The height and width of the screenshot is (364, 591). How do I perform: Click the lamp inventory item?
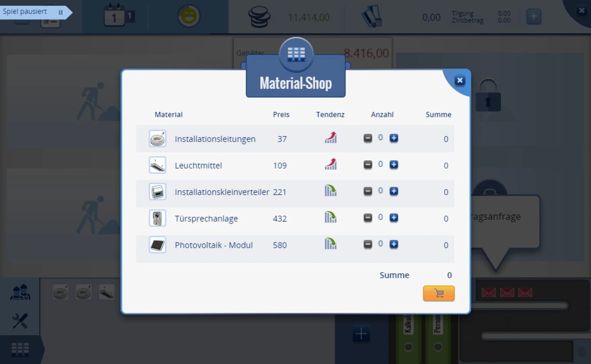[x=107, y=293]
